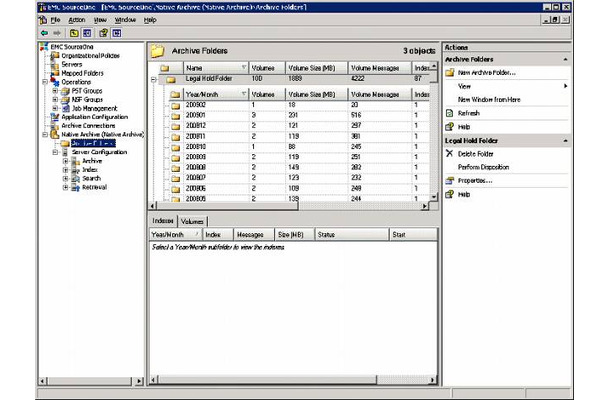Click the Status column header
The width and height of the screenshot is (610, 400).
[x=352, y=235]
